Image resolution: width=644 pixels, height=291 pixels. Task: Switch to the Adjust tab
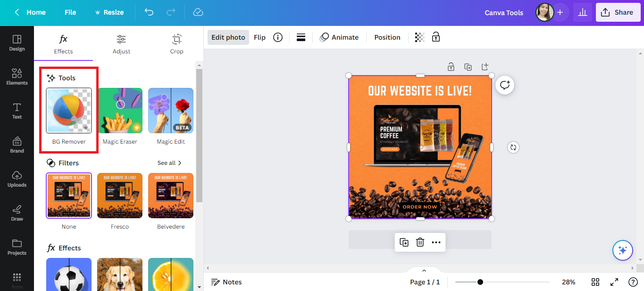[x=121, y=44]
